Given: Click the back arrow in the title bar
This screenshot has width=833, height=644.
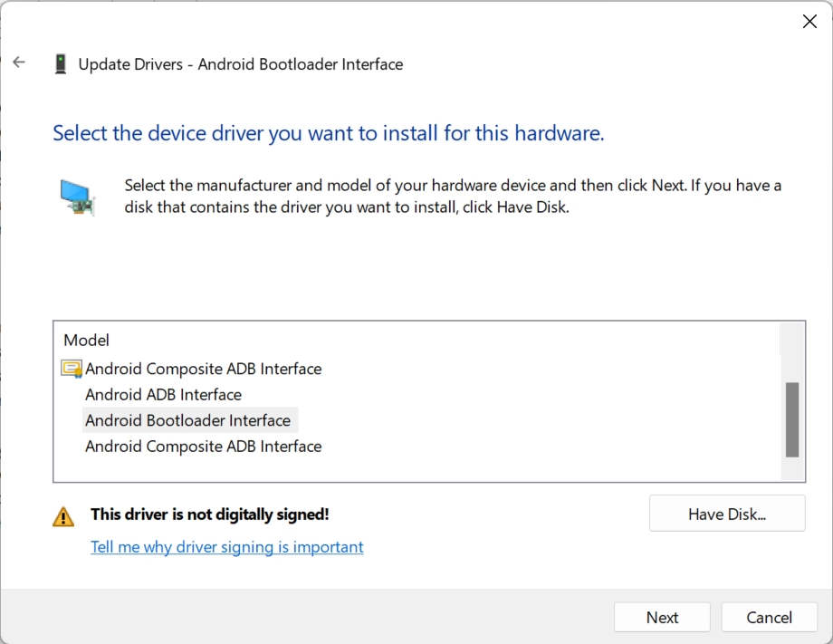Looking at the screenshot, I should [19, 63].
